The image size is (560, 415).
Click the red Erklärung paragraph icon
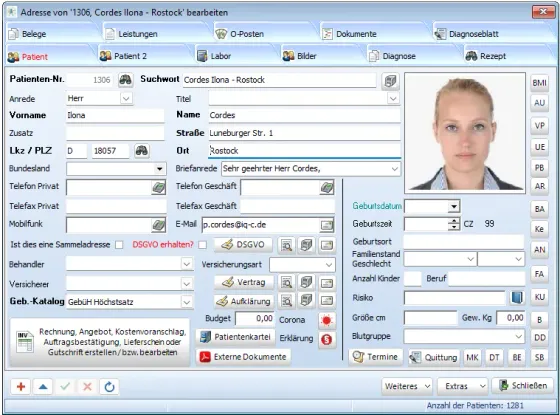point(326,339)
